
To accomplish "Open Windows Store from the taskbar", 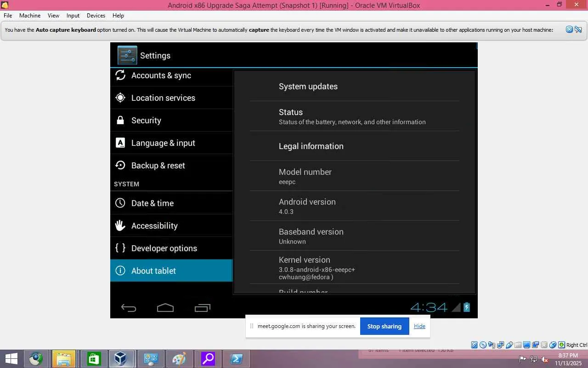I will [93, 359].
